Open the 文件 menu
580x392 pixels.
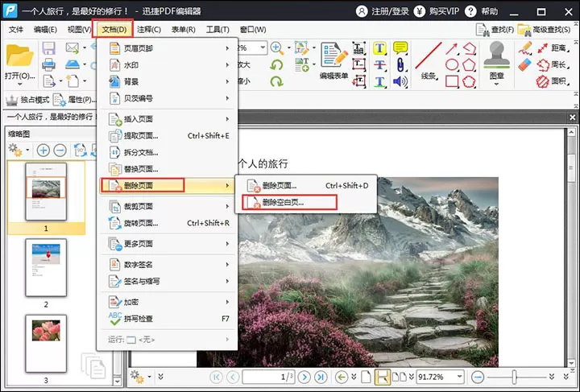click(x=16, y=29)
